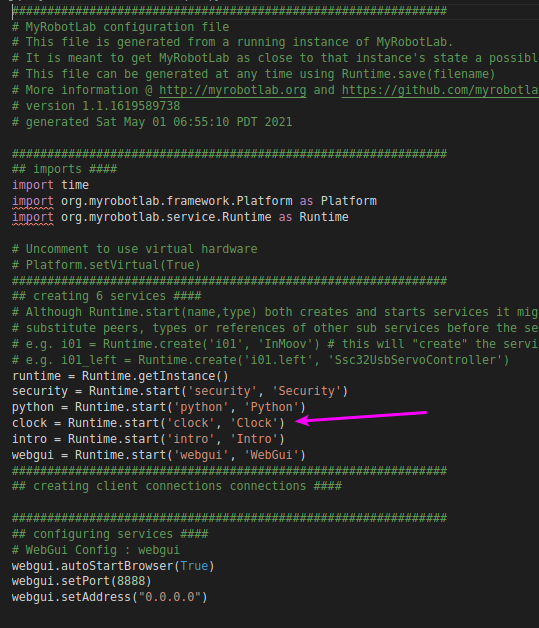
Task: Click the 'webgui' Runtime.start line
Action: pyautogui.click(x=159, y=455)
